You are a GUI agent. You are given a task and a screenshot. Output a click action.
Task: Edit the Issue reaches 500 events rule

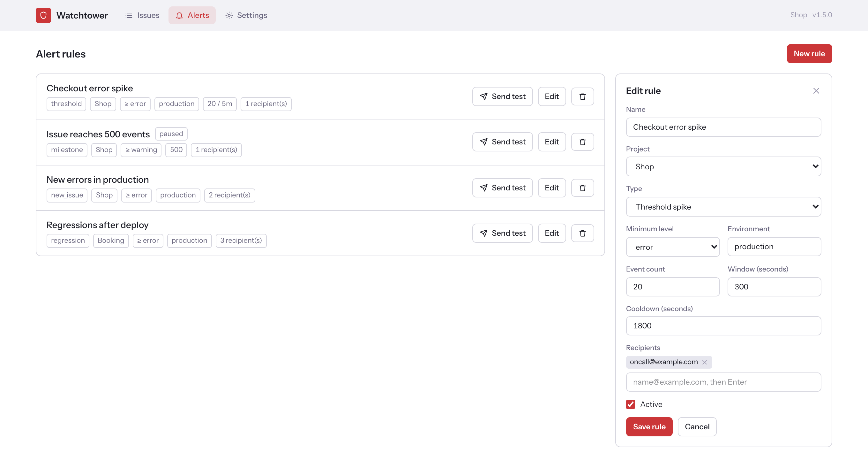click(552, 142)
